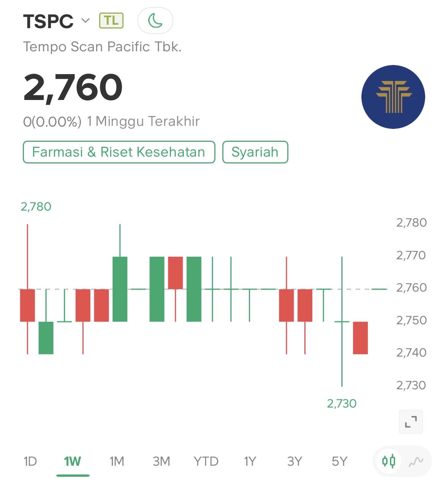
Task: Select the 3Y timeframe tab
Action: click(x=294, y=461)
